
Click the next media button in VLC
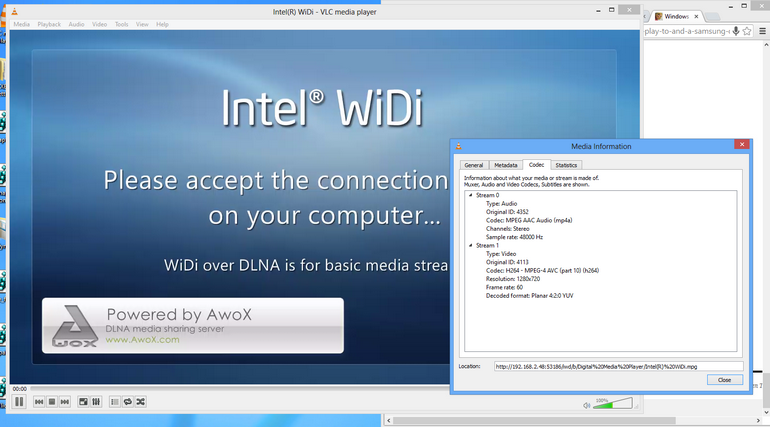click(x=65, y=402)
